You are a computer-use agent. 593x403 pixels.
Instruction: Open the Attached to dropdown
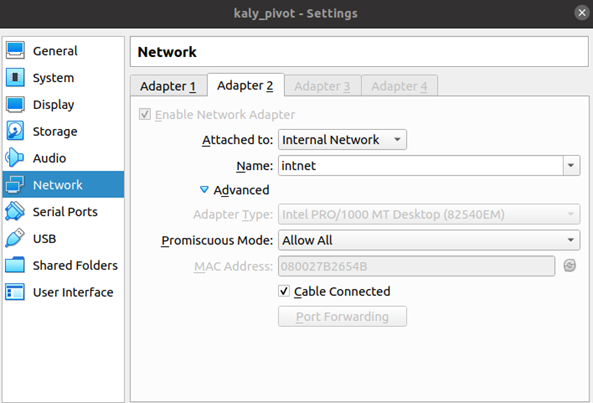coord(342,140)
